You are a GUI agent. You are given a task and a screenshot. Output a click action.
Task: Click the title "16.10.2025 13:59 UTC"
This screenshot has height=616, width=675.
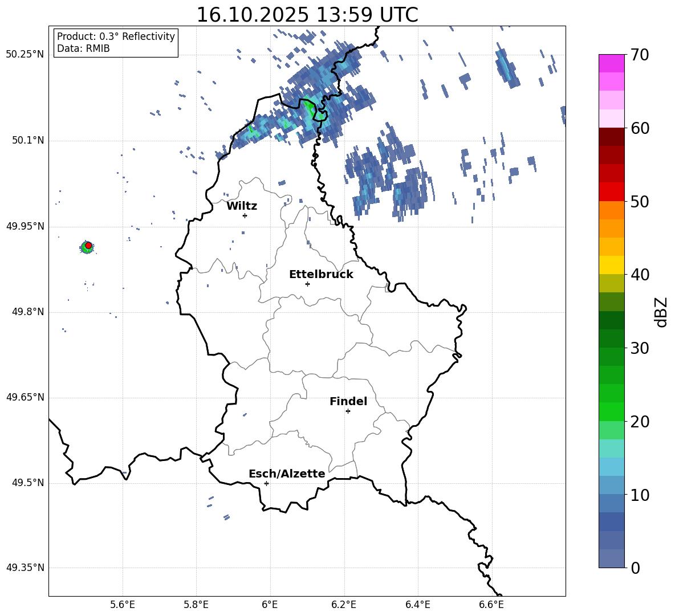pos(307,15)
